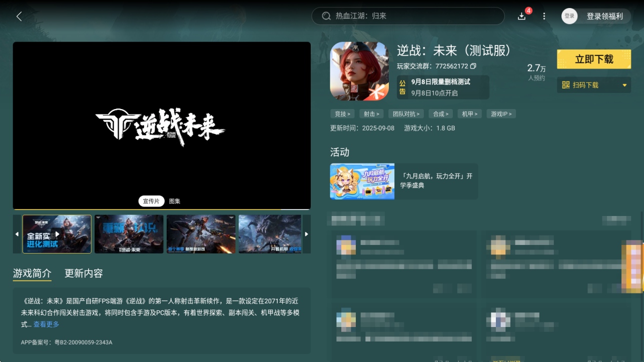
Task: Click the 玩家交流群 label
Action: point(415,66)
